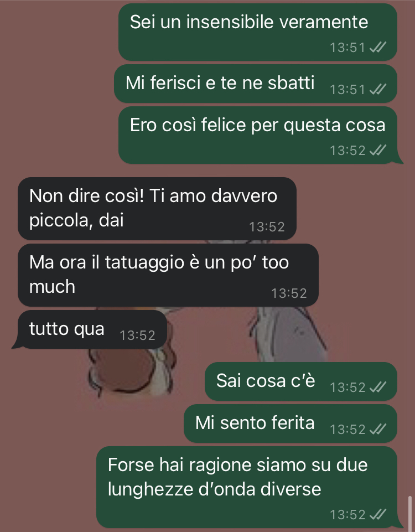This screenshot has height=532, width=415.
Task: Tap the 'Non dire così! Ti amo davvero' message
Action: [x=157, y=208]
